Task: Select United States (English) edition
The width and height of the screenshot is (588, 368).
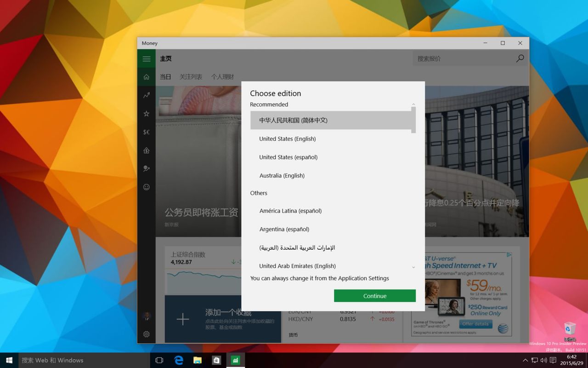Action: pyautogui.click(x=331, y=138)
